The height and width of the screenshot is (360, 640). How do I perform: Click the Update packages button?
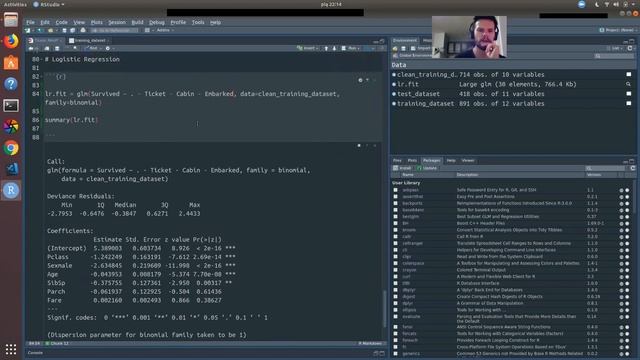pos(427,168)
